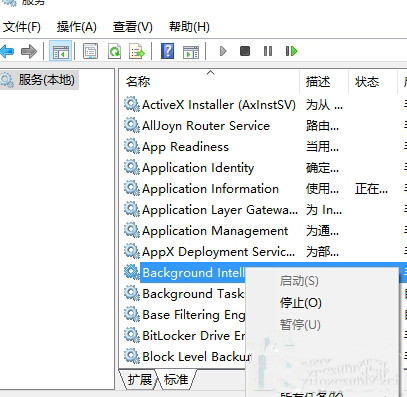Click the 确定... description of Application Identity
The height and width of the screenshot is (397, 407).
(322, 168)
